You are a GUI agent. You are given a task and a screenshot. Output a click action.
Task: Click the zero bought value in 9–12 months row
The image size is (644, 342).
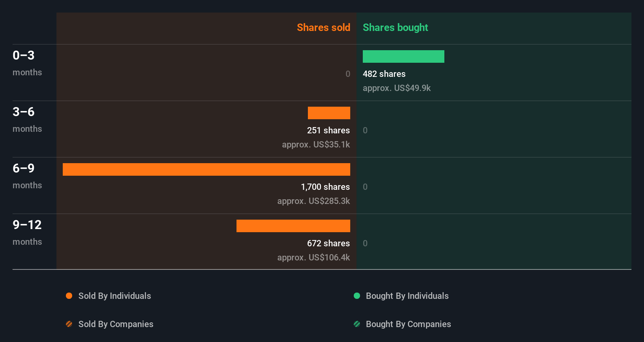tap(365, 243)
